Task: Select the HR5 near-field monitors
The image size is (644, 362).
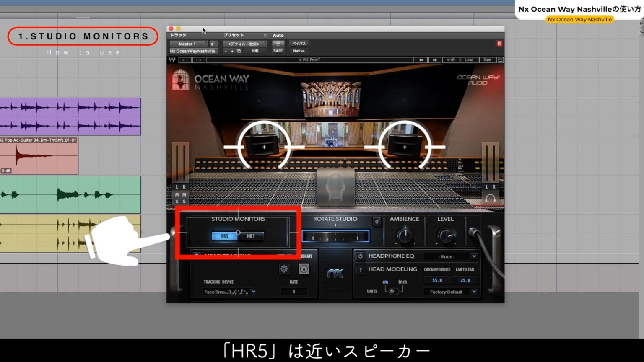Action: click(x=224, y=236)
